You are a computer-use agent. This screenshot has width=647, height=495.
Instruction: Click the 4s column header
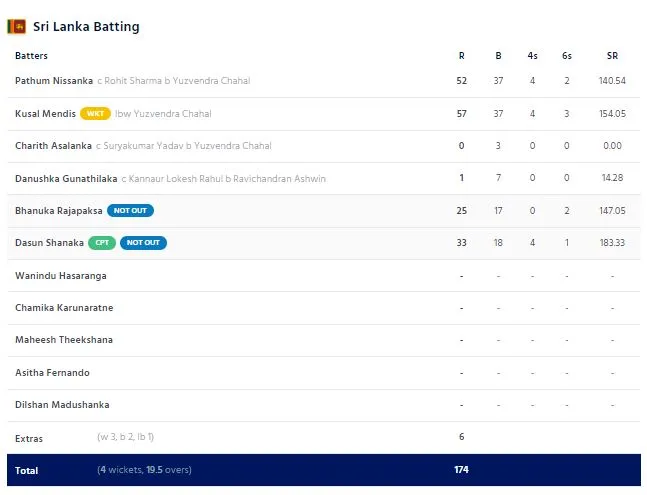pos(532,56)
